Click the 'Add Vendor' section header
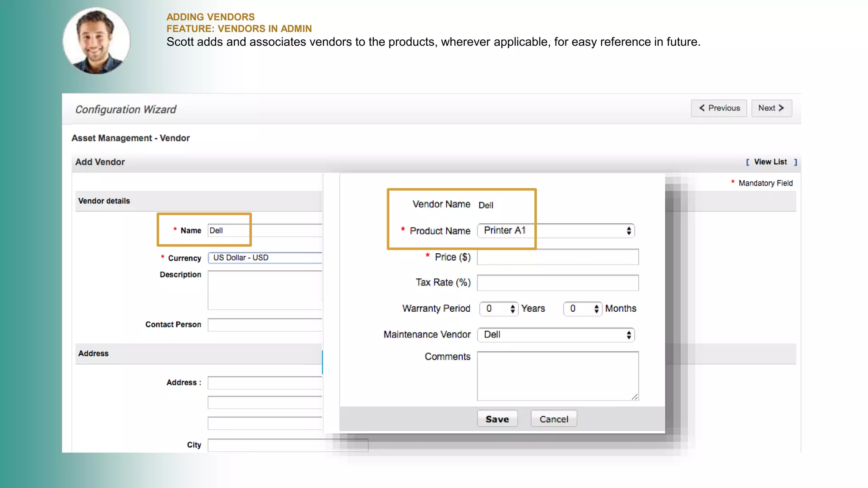This screenshot has width=868, height=488. [100, 162]
